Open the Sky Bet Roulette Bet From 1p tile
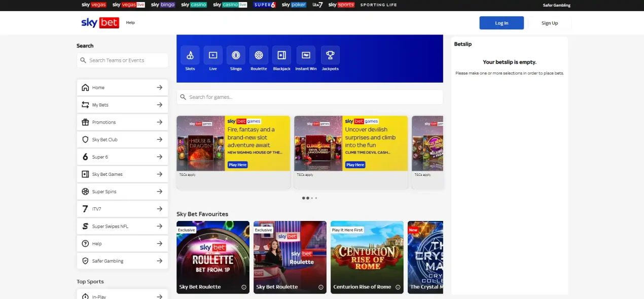The width and height of the screenshot is (644, 299). pyautogui.click(x=213, y=257)
